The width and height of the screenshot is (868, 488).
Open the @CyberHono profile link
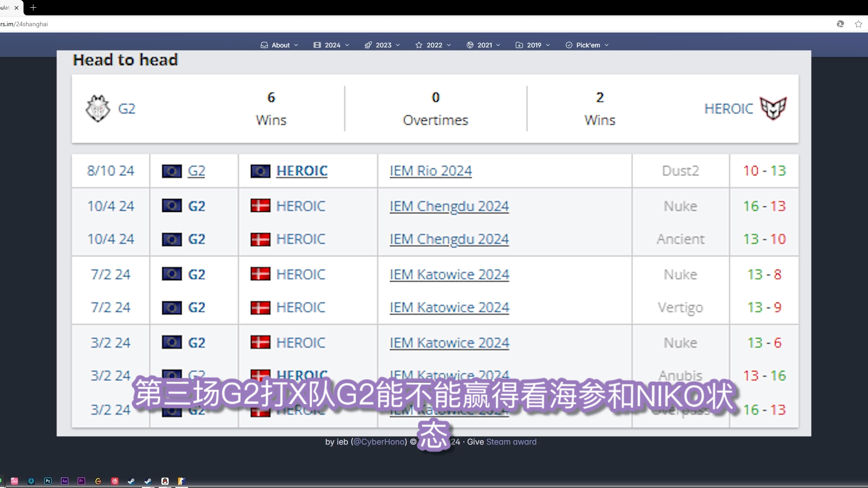379,442
